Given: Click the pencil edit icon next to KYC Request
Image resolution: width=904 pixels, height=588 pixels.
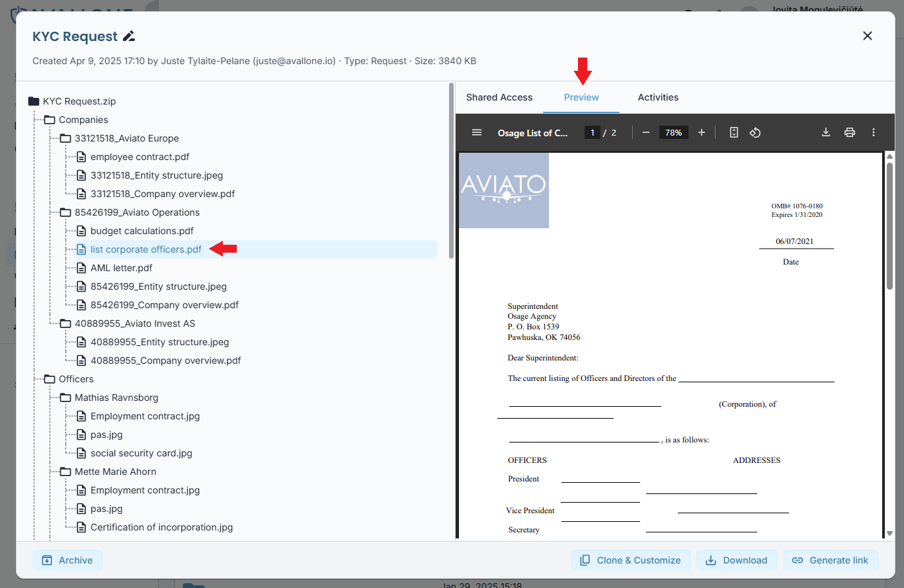Looking at the screenshot, I should (129, 36).
